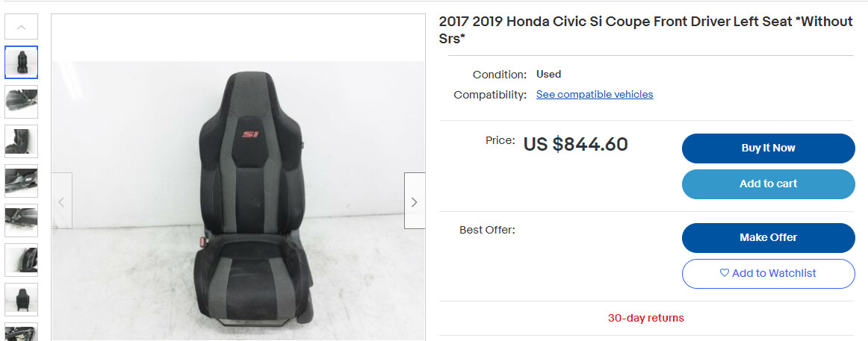Select the sixth seat thumbnail
The image size is (868, 341).
(x=22, y=260)
